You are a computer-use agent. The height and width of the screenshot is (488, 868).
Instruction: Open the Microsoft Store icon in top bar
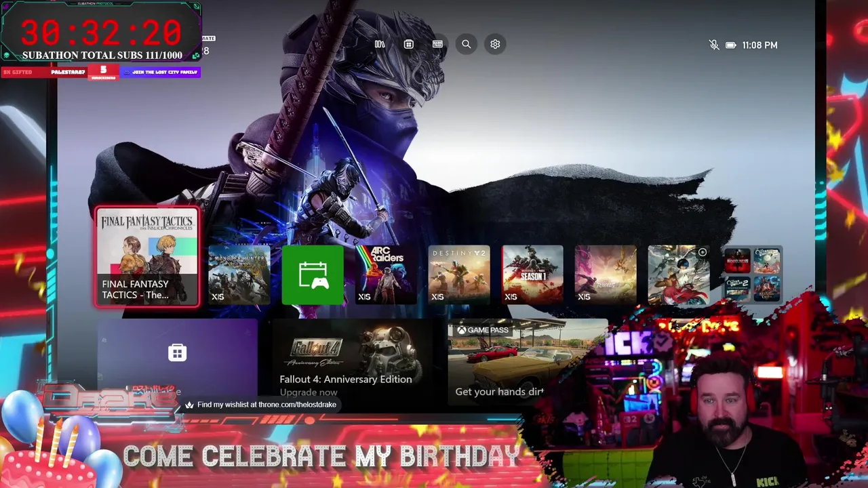[x=408, y=44]
